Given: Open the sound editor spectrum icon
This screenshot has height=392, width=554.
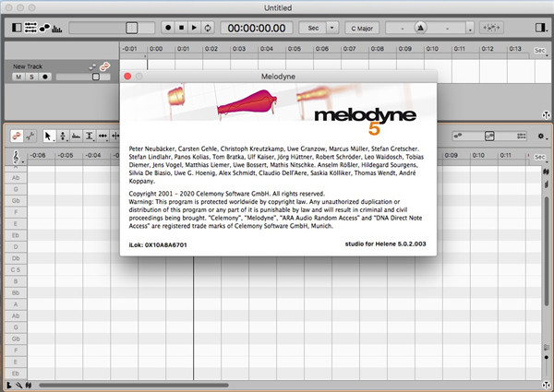Looking at the screenshot, I should [x=57, y=28].
